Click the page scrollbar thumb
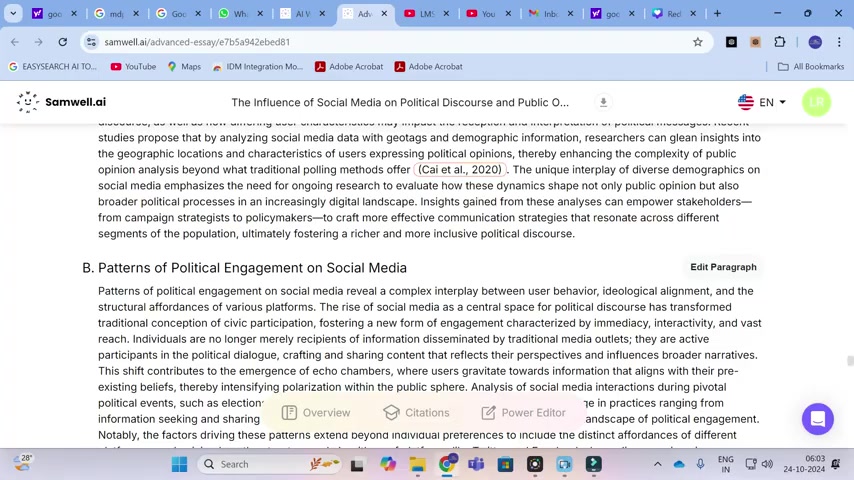 (x=850, y=361)
